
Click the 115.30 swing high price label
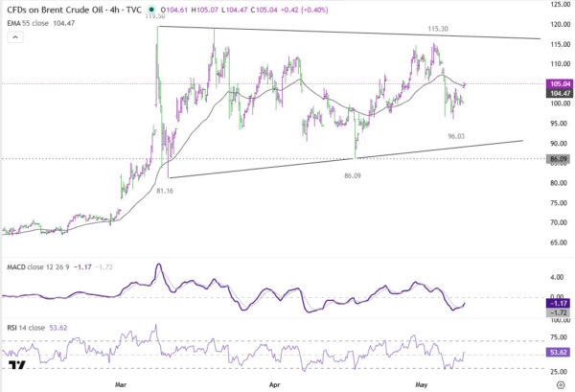coord(438,29)
